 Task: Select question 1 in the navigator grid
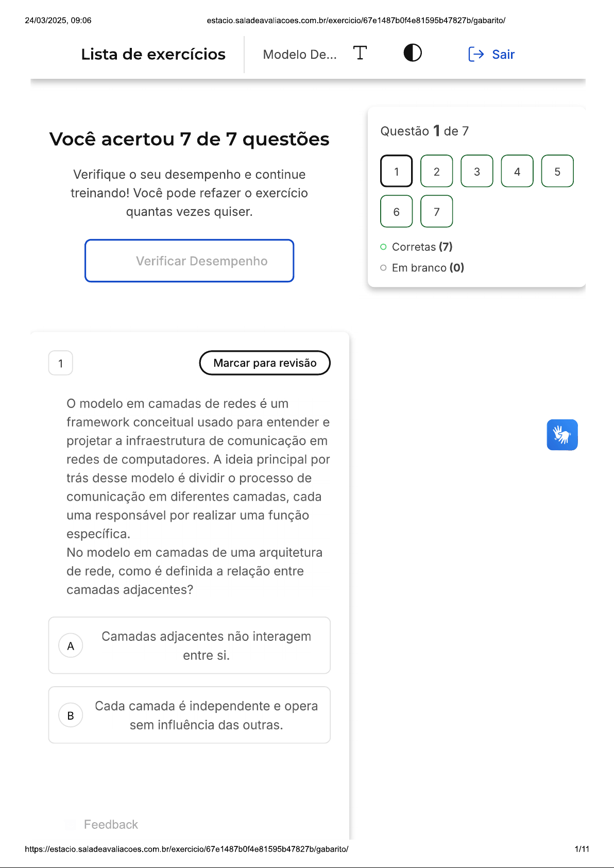397,171
